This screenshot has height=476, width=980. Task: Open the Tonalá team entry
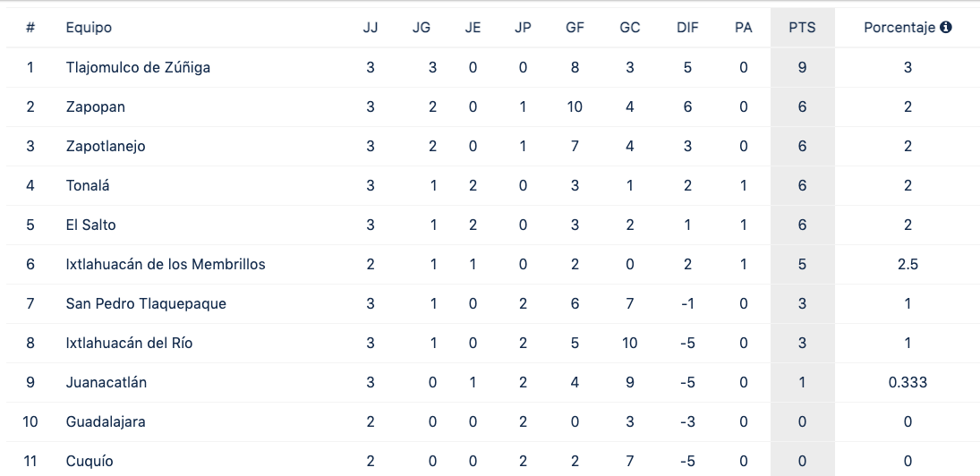pyautogui.click(x=89, y=185)
